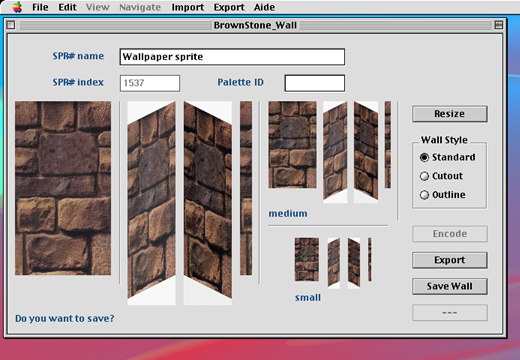Select the medium right-slanted wall preview
This screenshot has width=520, height=360.
click(366, 152)
